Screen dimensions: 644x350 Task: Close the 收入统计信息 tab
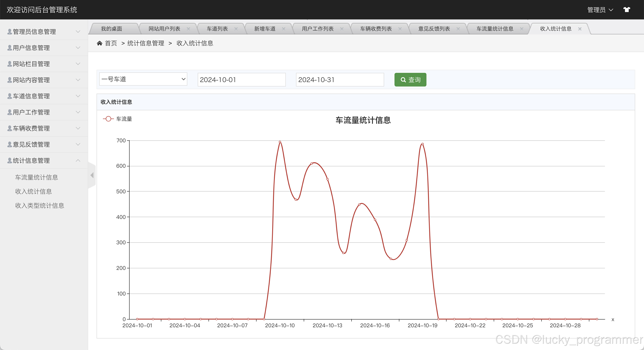[580, 29]
